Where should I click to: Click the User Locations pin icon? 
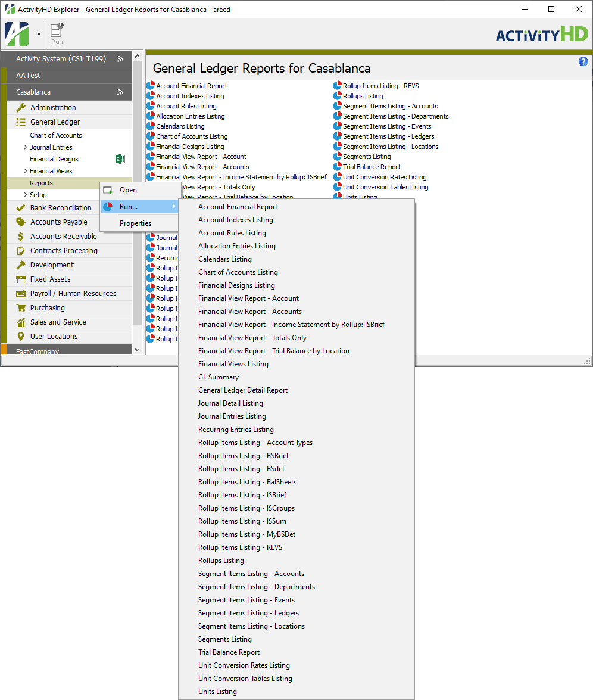[21, 337]
